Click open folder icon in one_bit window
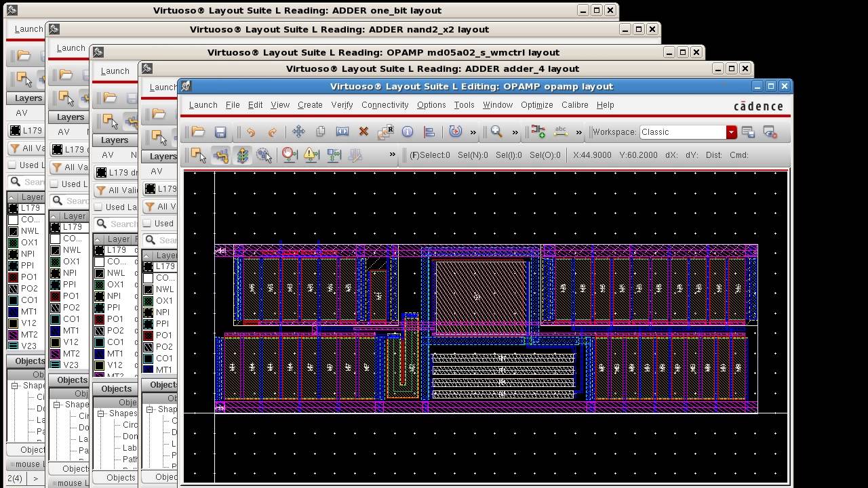This screenshot has height=488, width=868. pos(24,56)
